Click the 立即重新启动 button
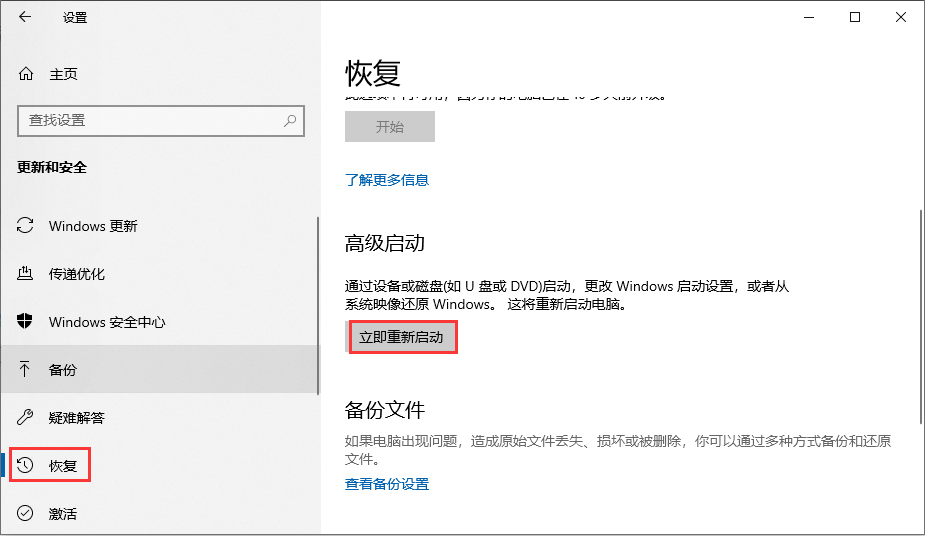925x536 pixels. (401, 337)
